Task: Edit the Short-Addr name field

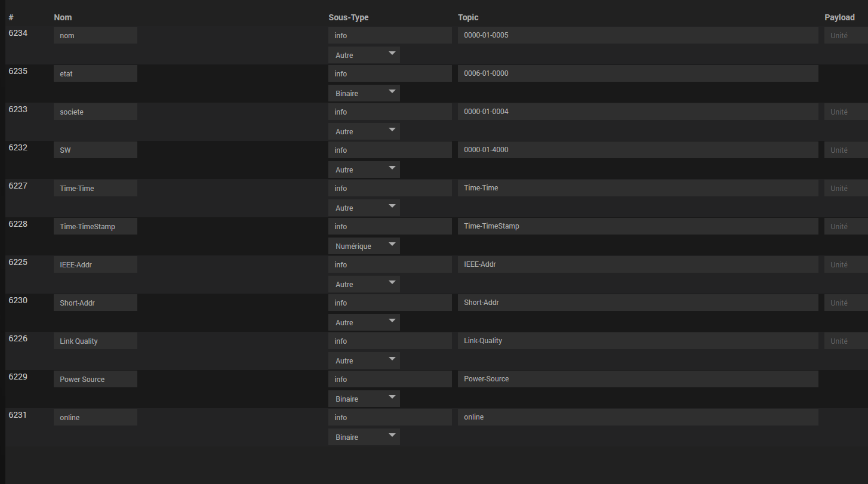Action: tap(96, 303)
